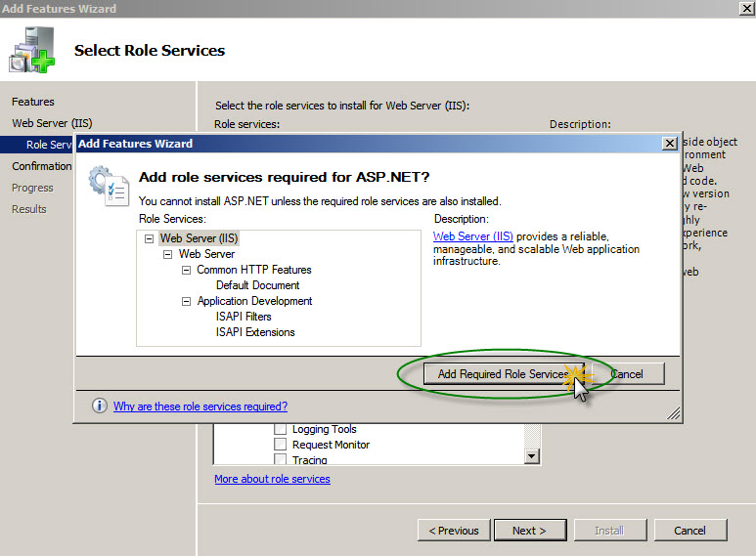Click role services list scroll-down arrow
The image size is (756, 556).
click(x=532, y=455)
